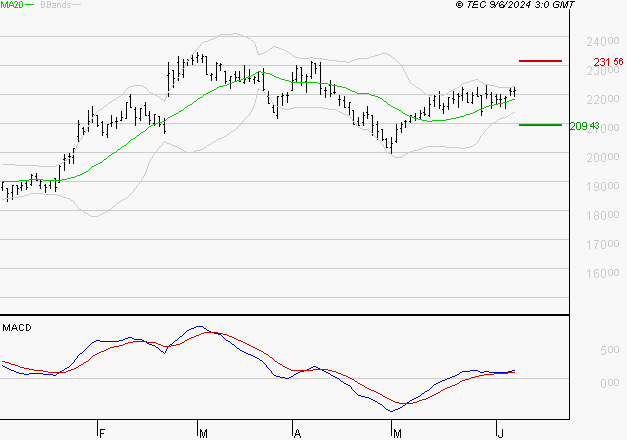Click the BBands legend label

[x=56, y=5]
